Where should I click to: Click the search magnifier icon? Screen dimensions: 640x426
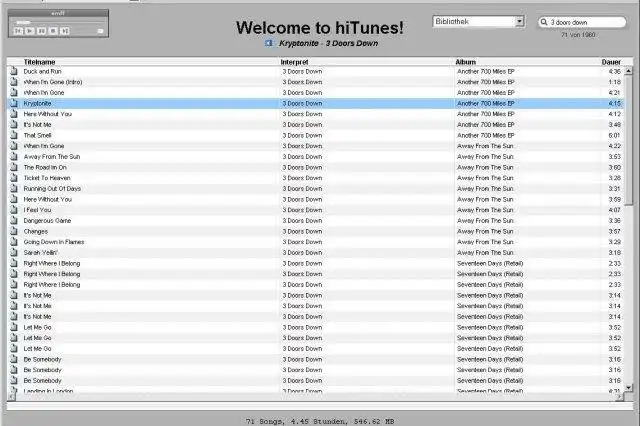pos(544,22)
